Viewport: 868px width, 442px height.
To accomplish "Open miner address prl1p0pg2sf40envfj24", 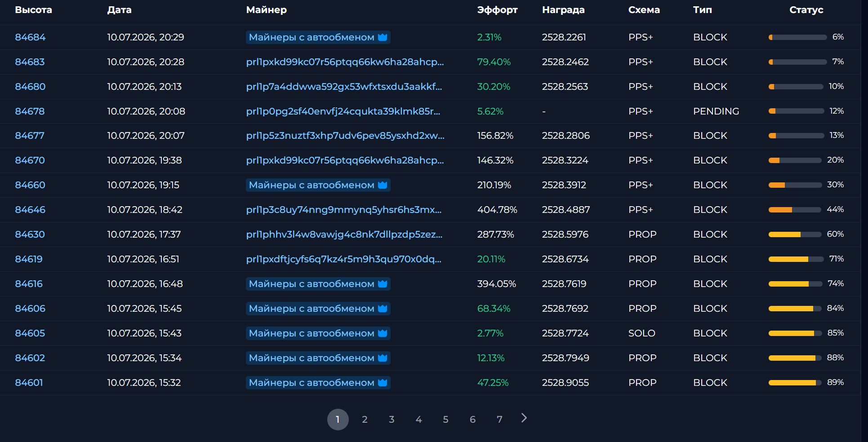I will [343, 111].
